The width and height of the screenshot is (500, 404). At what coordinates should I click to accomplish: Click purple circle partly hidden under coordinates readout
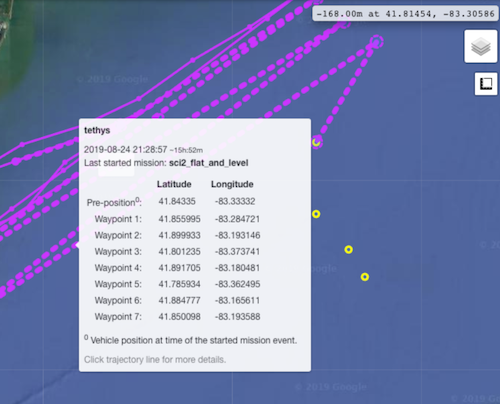click(x=345, y=23)
